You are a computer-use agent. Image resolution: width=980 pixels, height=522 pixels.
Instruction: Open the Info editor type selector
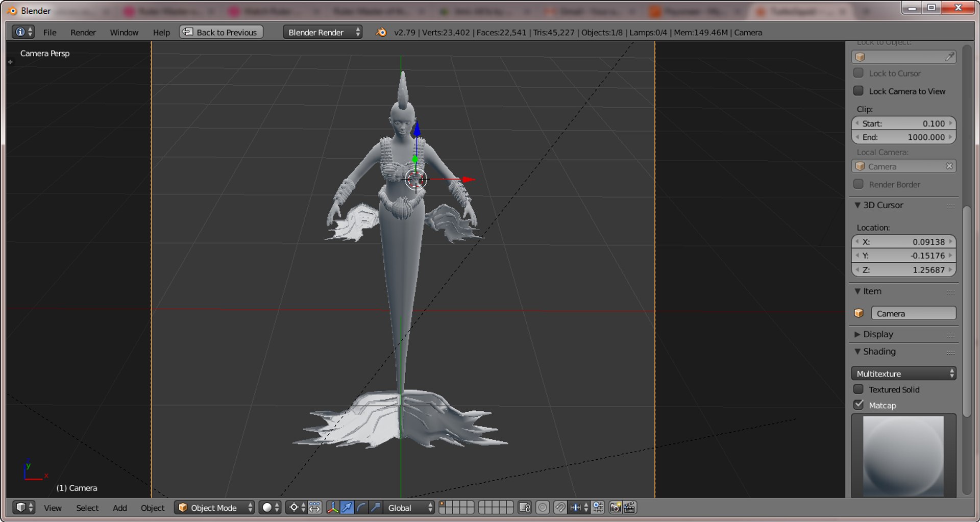23,32
